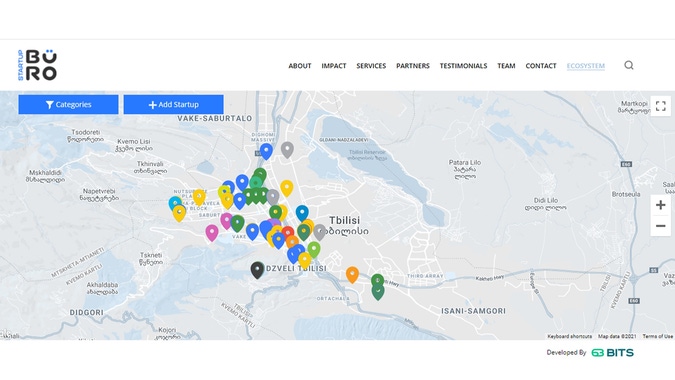Viewport: 675px width, 380px height.
Task: Open the Services menu item
Action: click(371, 66)
